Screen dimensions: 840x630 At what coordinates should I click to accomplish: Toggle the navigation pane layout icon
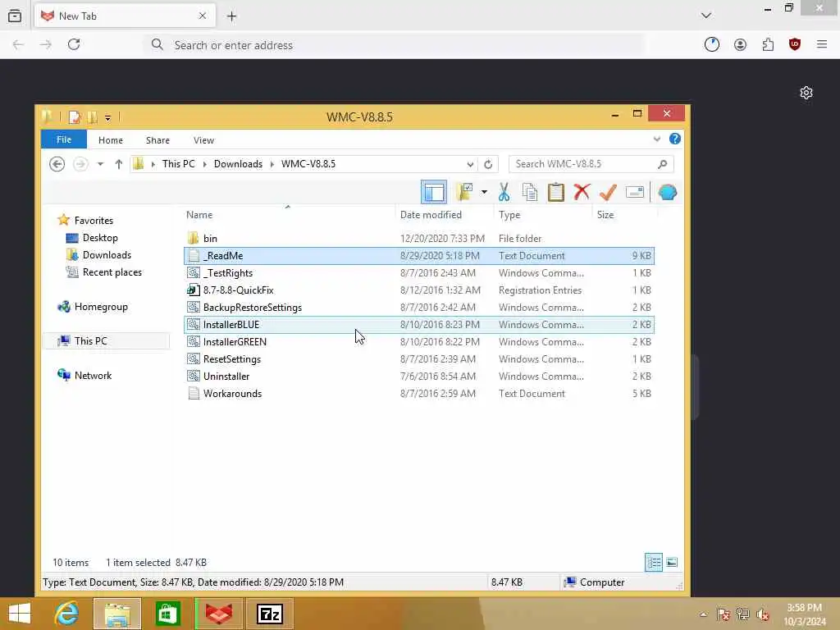pyautogui.click(x=433, y=192)
